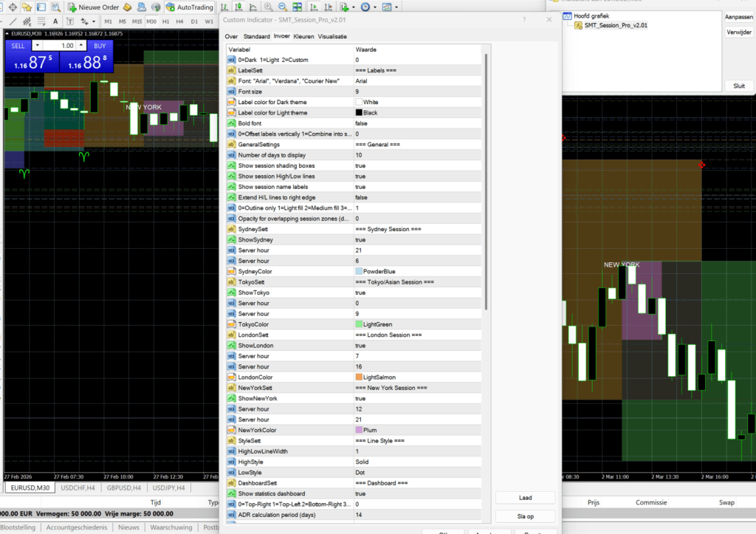Viewport: 756px width, 534px height.
Task: Switch chart to candlestick mode
Action: 238,7
